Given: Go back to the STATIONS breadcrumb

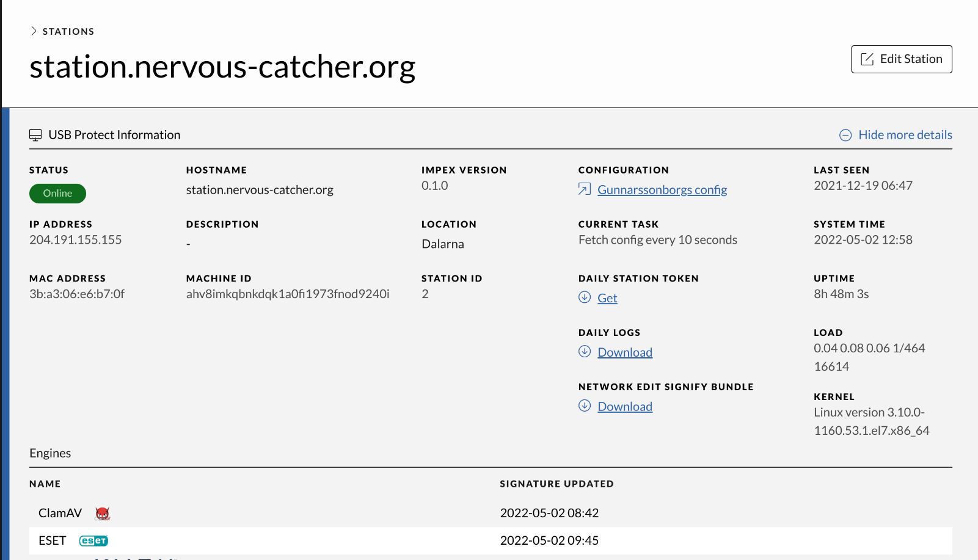Looking at the screenshot, I should click(68, 31).
